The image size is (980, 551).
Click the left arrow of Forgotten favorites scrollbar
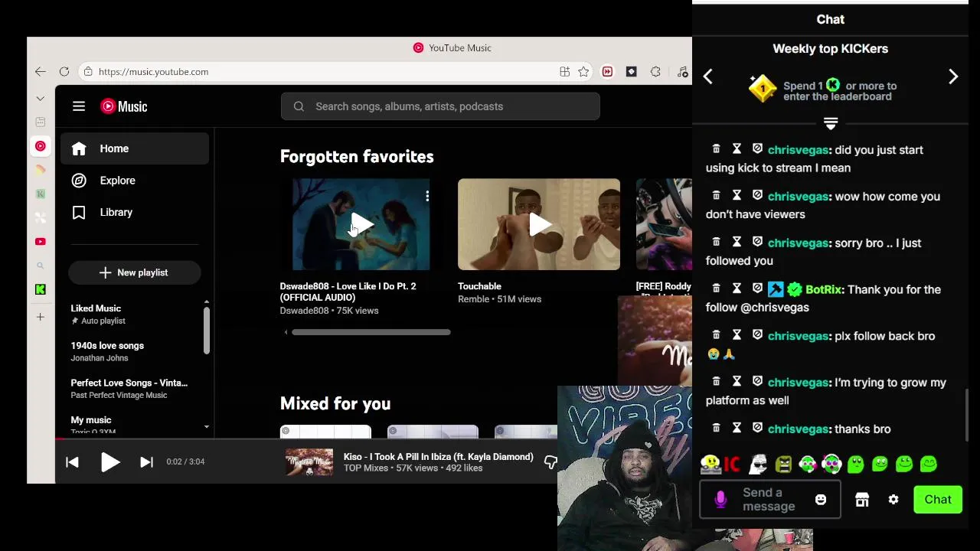286,332
